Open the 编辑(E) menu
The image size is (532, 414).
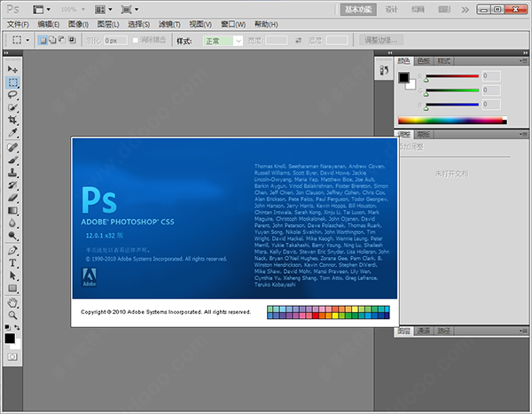tap(49, 25)
